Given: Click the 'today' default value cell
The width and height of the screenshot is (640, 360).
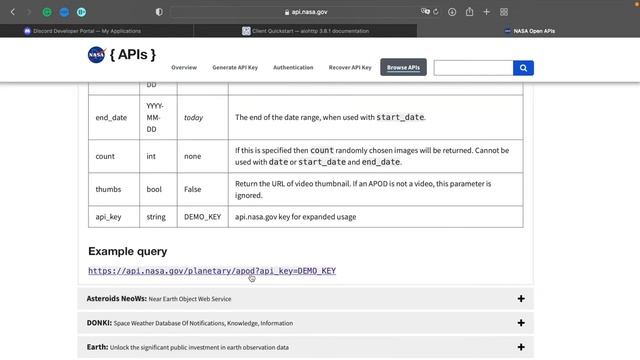Looking at the screenshot, I should (202, 118).
